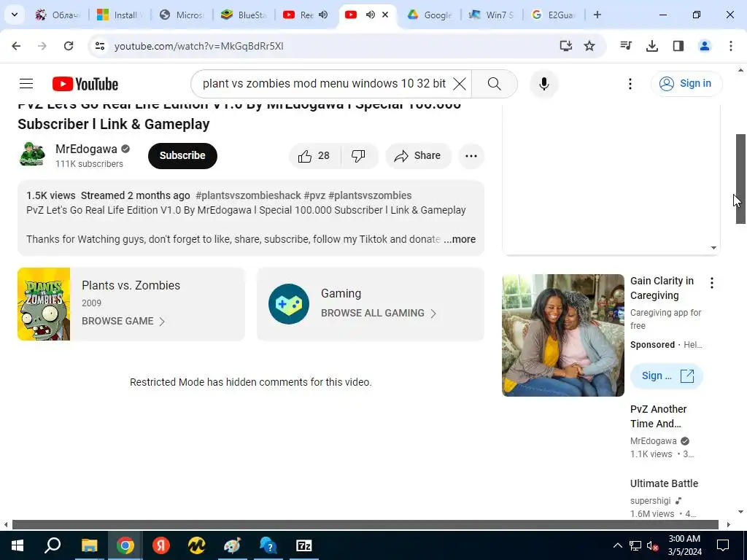747x560 pixels.
Task: Switch to the Install tab
Action: click(x=120, y=15)
